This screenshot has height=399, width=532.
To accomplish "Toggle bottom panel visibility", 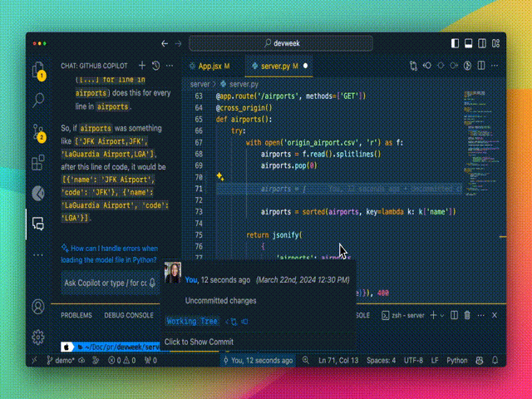I will pyautogui.click(x=469, y=43).
